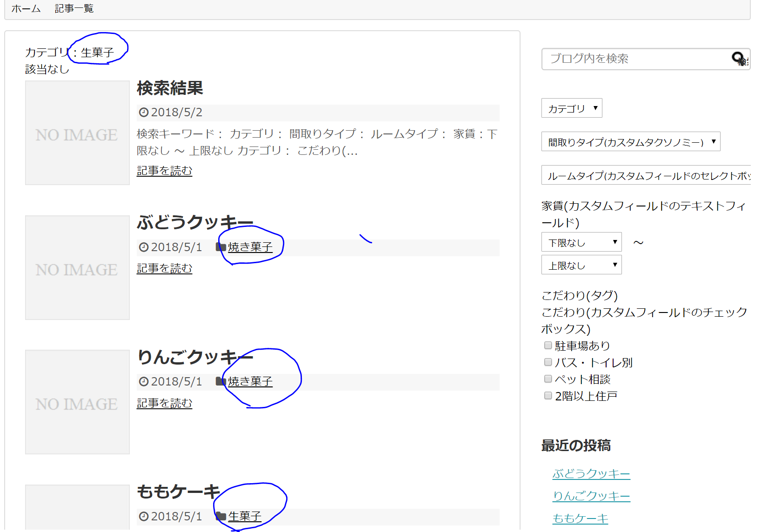Click 生菓子 category link of ももケーキ
768x532 pixels.
click(x=245, y=516)
